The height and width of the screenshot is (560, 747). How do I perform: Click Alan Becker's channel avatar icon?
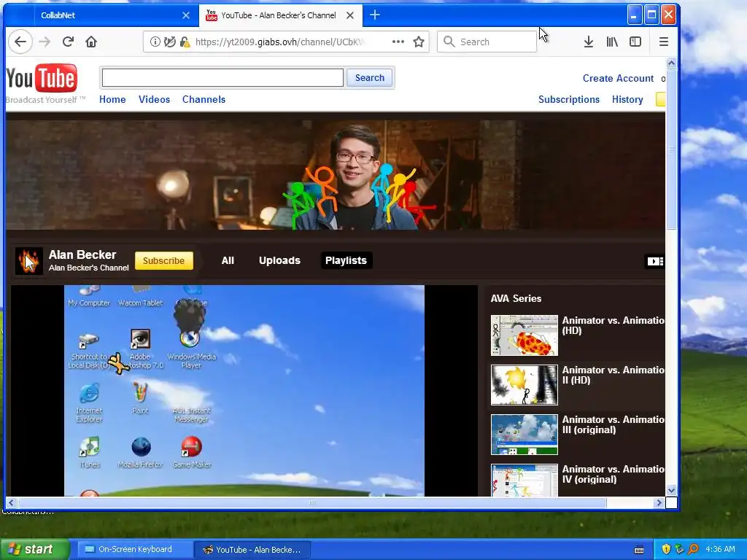click(x=28, y=261)
